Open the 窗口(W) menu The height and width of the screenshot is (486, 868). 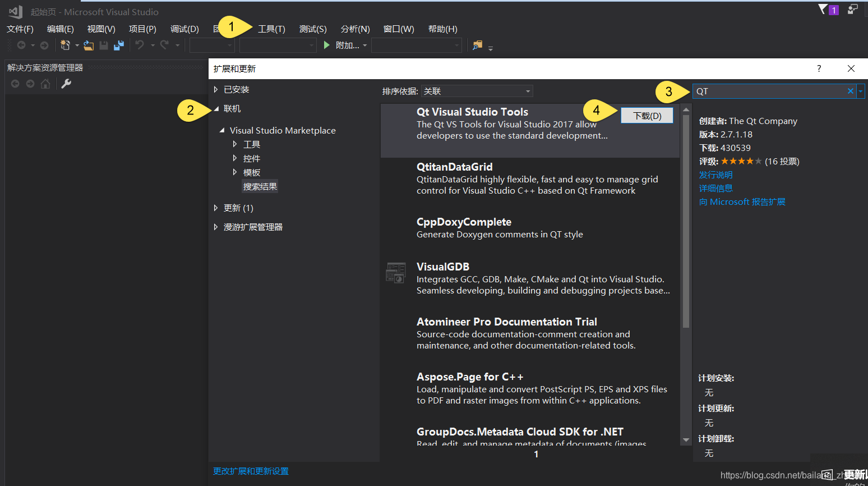pos(399,29)
